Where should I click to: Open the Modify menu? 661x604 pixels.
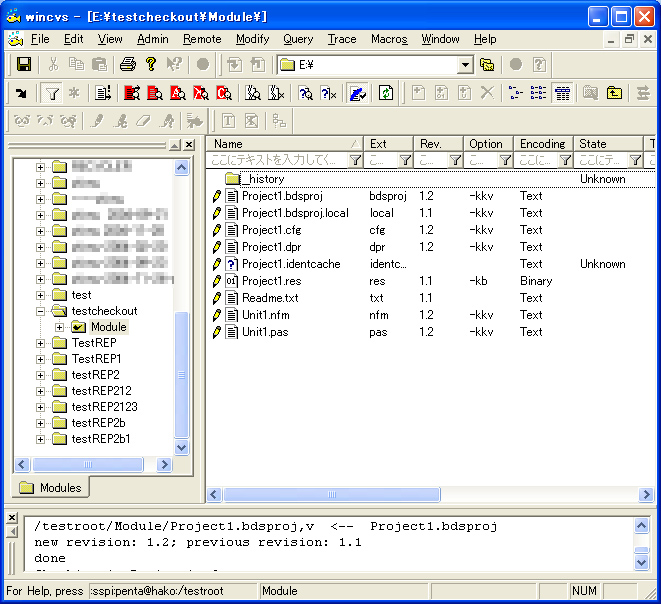(253, 39)
